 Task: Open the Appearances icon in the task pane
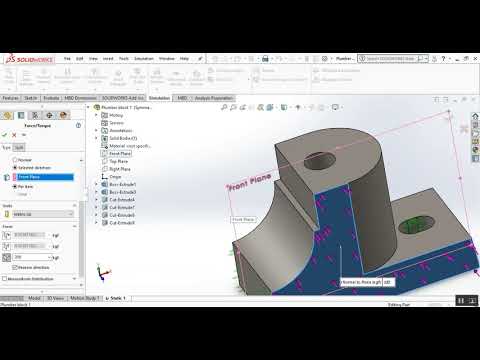[475, 150]
